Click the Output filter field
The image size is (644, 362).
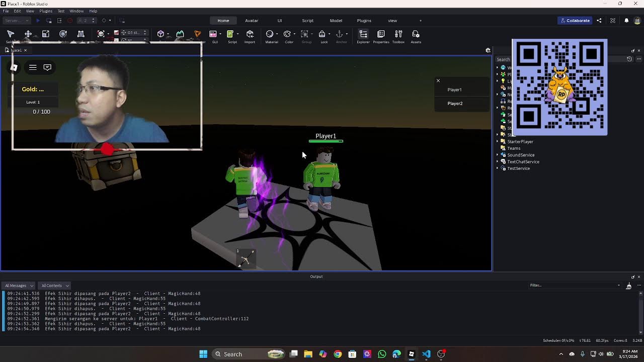coord(575,285)
